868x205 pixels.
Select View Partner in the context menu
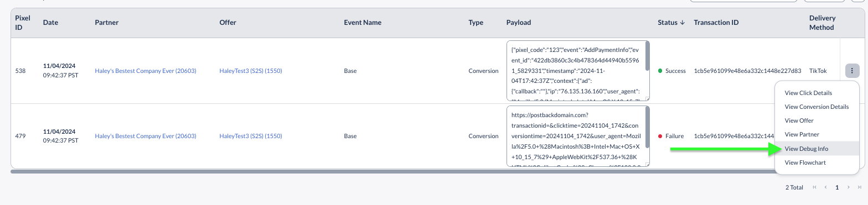(802, 134)
